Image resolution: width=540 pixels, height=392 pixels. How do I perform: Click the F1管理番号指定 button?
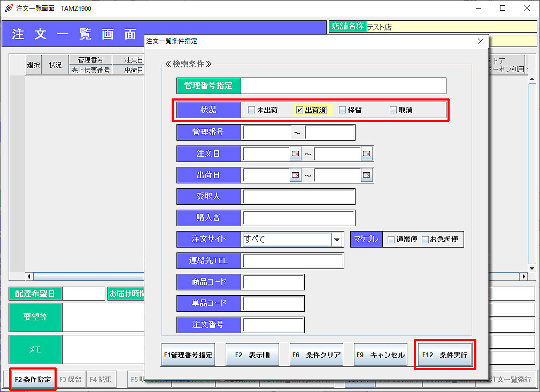[x=188, y=355]
